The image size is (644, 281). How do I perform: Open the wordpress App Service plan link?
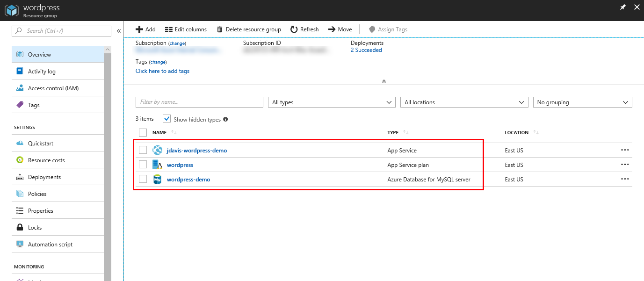(x=180, y=165)
